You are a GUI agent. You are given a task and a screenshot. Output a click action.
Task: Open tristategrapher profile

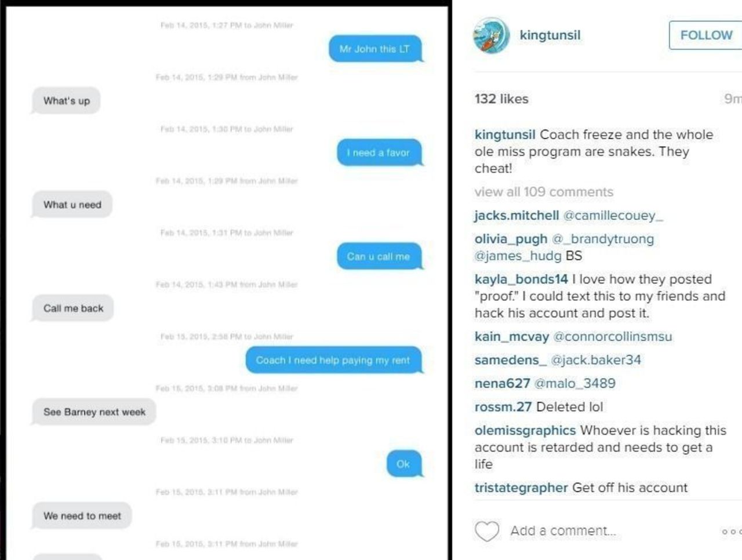[x=521, y=488]
